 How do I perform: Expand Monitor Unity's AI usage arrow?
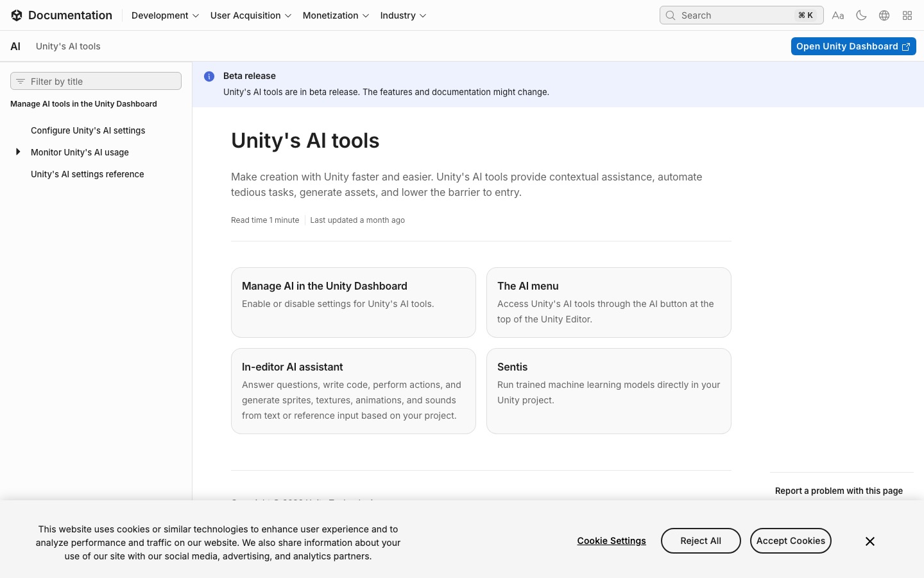coord(18,152)
